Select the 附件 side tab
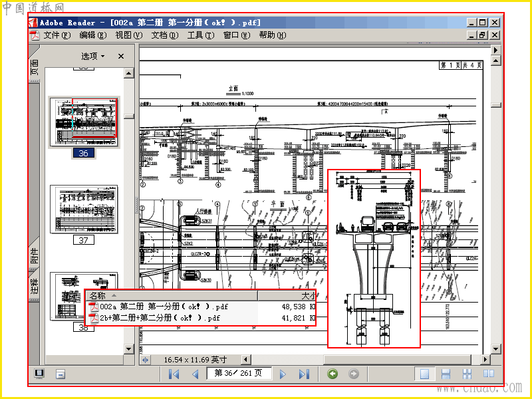The width and height of the screenshot is (532, 399). pyautogui.click(x=35, y=255)
